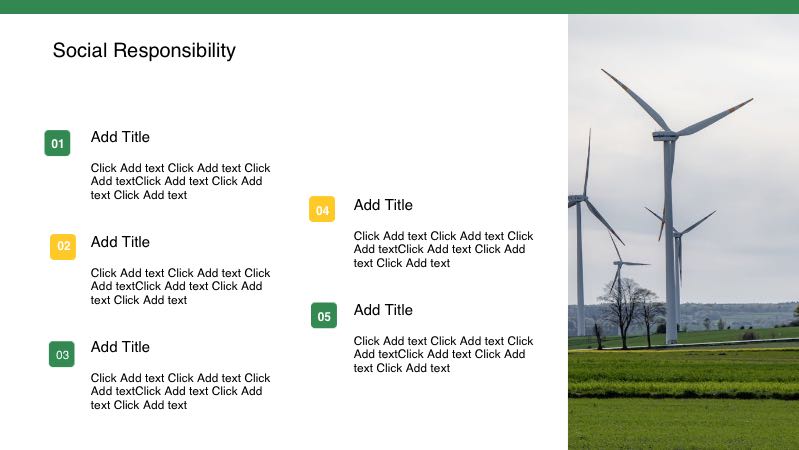The width and height of the screenshot is (799, 450).
Task: Select the green field in the photo
Action: click(x=683, y=400)
